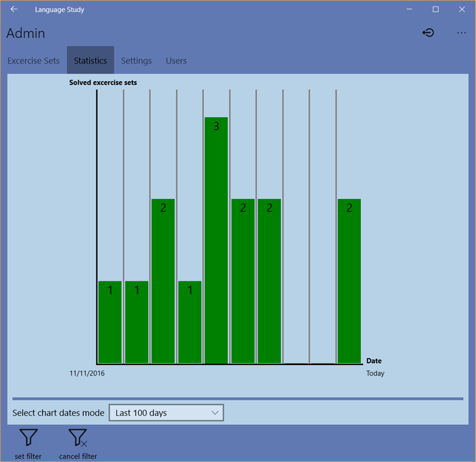Click the sign-out arrow icon near Admin
The width and height of the screenshot is (476, 462).
(428, 33)
